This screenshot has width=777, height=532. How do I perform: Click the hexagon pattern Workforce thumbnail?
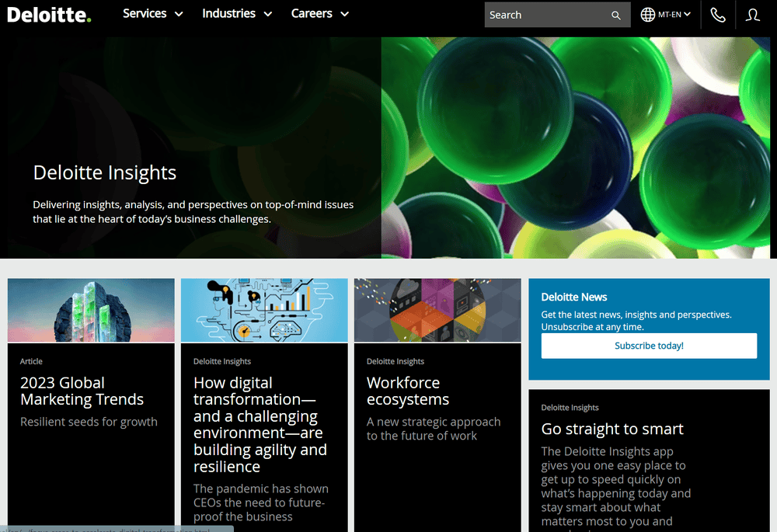tap(437, 310)
